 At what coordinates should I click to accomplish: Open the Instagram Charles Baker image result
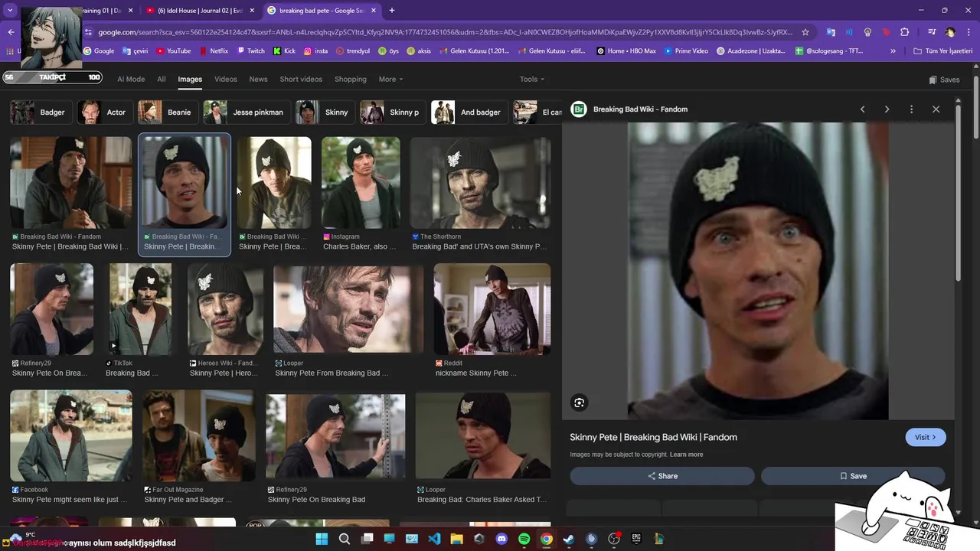pyautogui.click(x=361, y=194)
